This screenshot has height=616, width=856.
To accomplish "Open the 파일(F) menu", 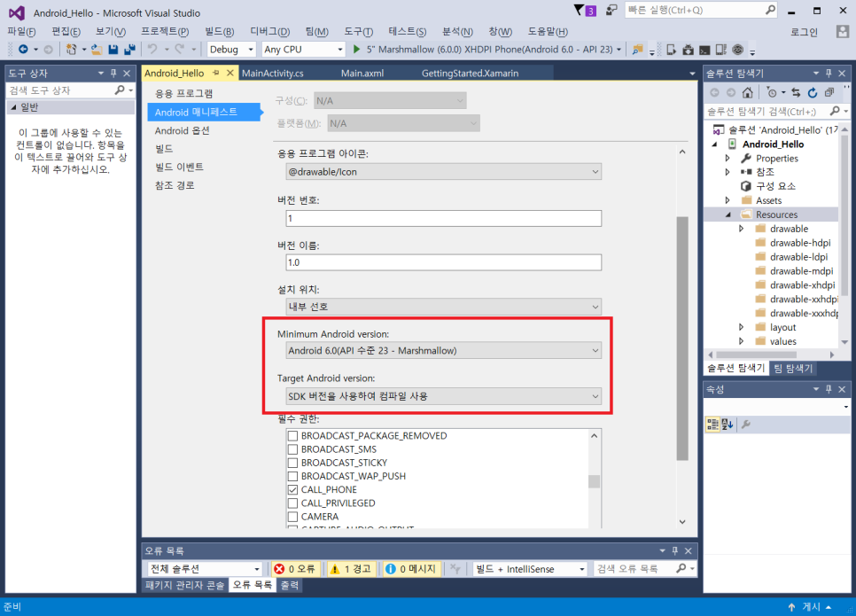I will (x=21, y=32).
